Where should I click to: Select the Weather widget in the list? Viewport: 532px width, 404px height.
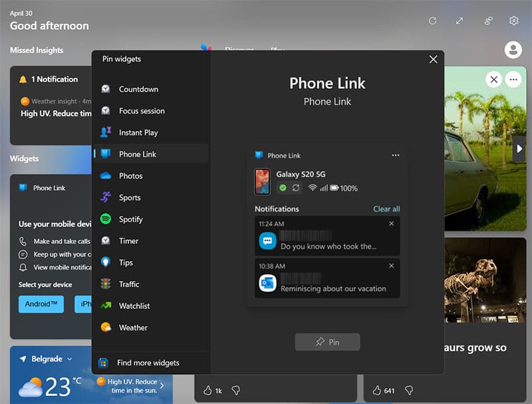pos(132,328)
